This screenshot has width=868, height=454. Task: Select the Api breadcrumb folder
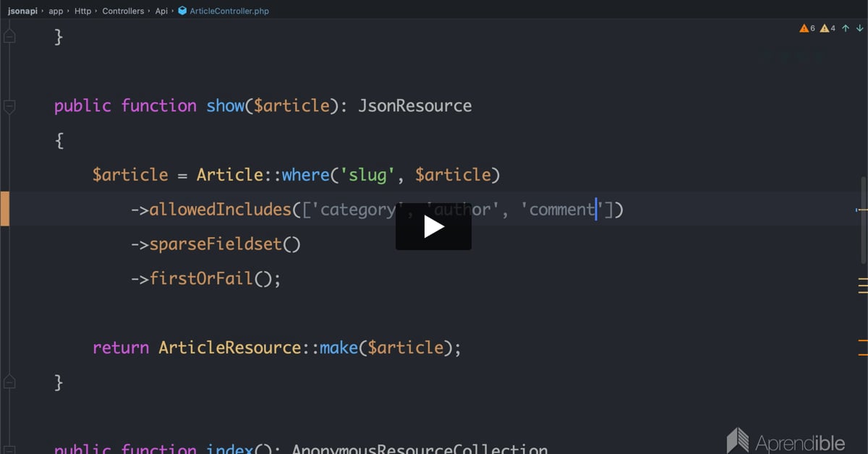click(x=161, y=11)
